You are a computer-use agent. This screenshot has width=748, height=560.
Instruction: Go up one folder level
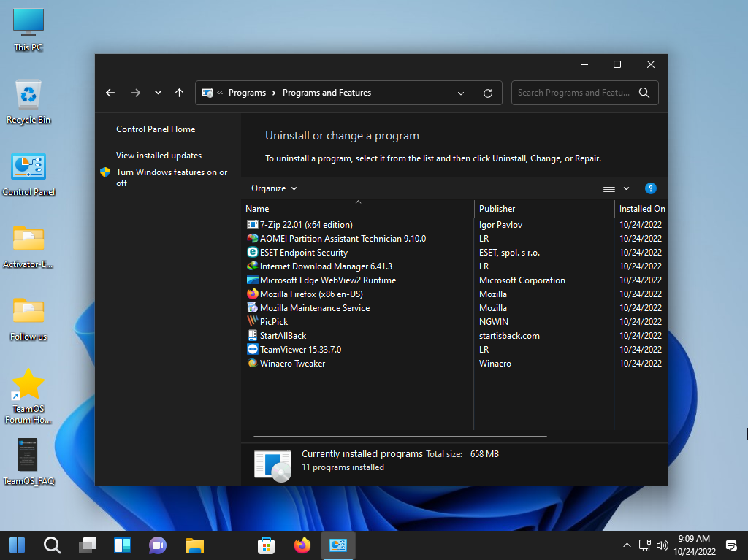tap(179, 93)
